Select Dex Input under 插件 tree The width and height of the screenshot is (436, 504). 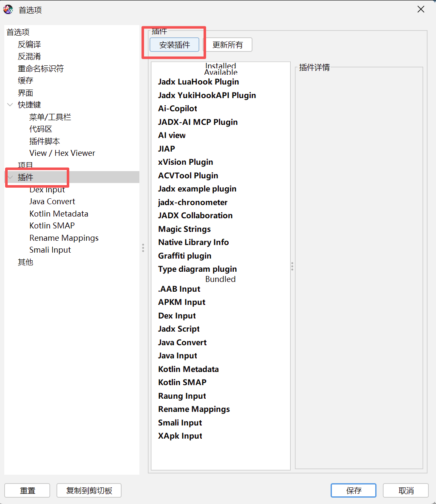(x=47, y=190)
